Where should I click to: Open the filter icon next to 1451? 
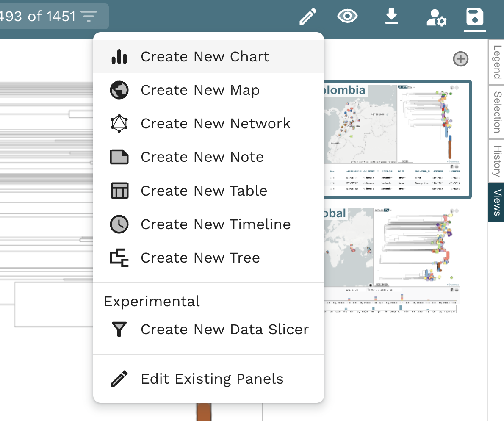pos(89,16)
